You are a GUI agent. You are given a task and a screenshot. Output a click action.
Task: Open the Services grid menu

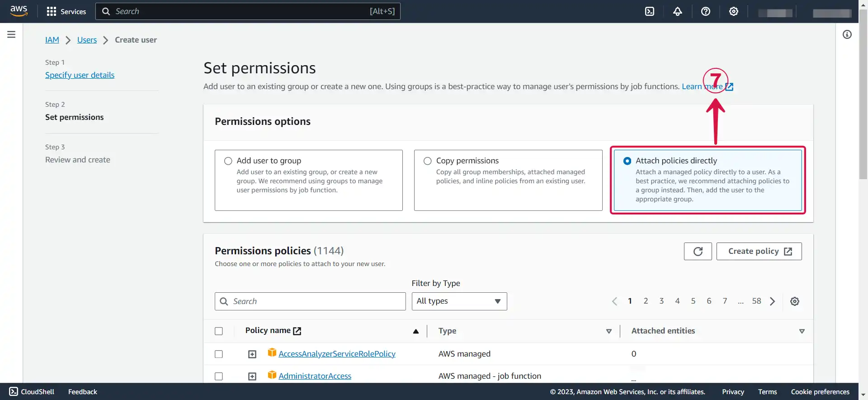[x=66, y=11]
